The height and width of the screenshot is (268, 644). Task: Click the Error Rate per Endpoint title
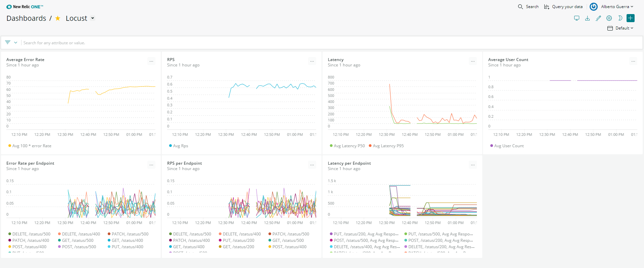(x=30, y=163)
